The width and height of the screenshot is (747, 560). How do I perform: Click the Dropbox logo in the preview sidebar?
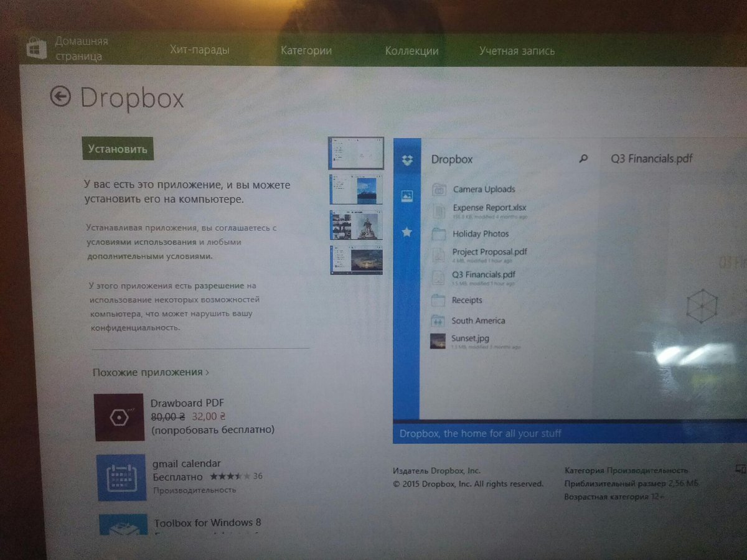(407, 160)
